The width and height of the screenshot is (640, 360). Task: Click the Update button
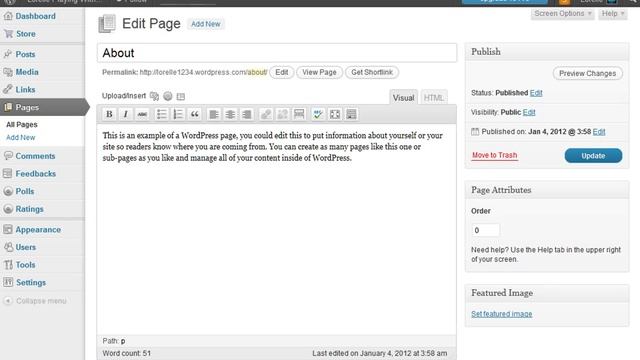pyautogui.click(x=593, y=156)
